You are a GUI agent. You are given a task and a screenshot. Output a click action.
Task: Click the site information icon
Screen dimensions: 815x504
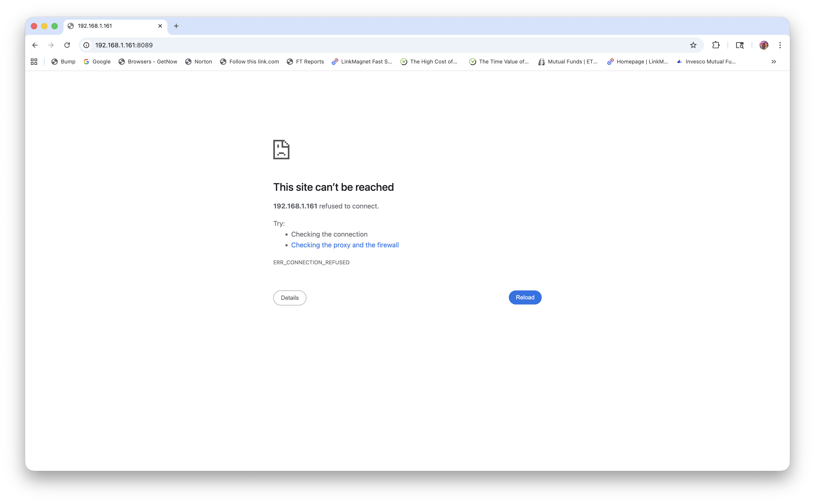point(86,45)
